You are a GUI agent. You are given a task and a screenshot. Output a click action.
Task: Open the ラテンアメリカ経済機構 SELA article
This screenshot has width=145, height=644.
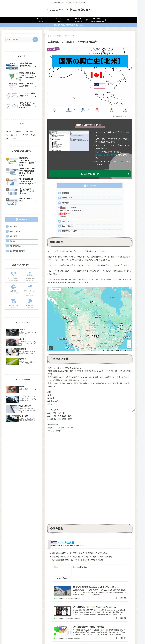tap(22, 96)
